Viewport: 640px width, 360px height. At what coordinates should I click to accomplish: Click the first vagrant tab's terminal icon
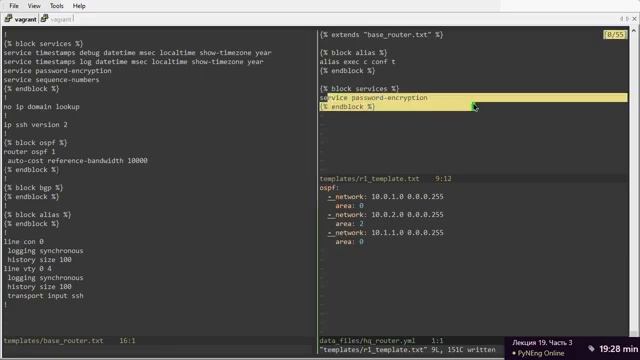(x=9, y=18)
